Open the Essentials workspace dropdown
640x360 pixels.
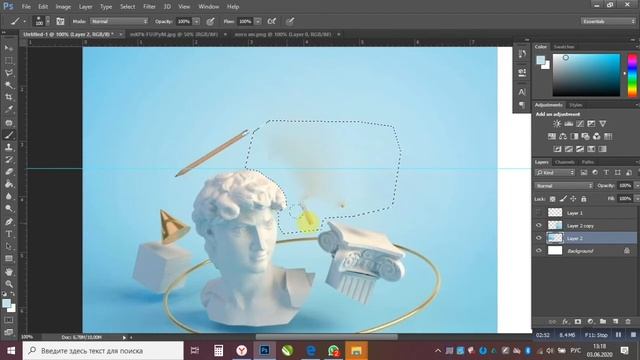point(608,21)
